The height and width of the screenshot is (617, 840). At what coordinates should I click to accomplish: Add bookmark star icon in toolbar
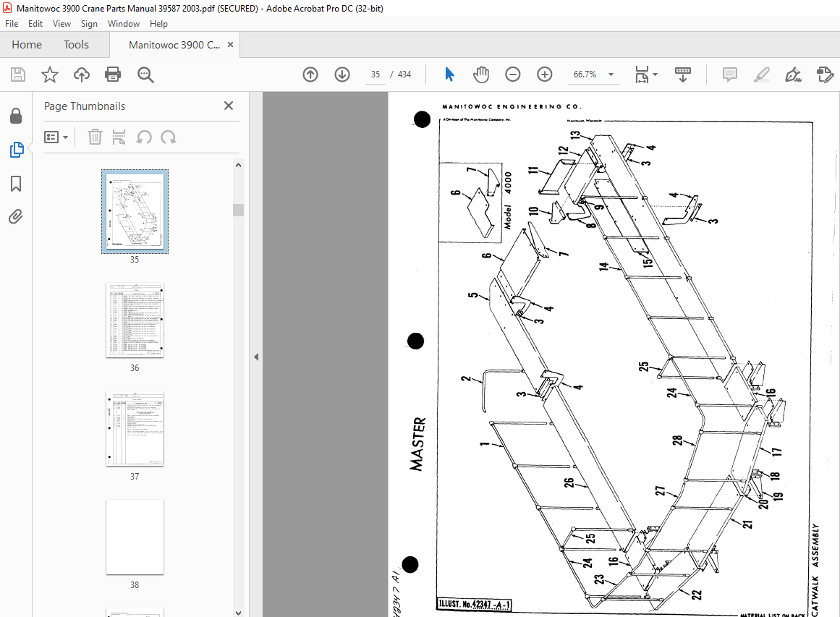[49, 75]
